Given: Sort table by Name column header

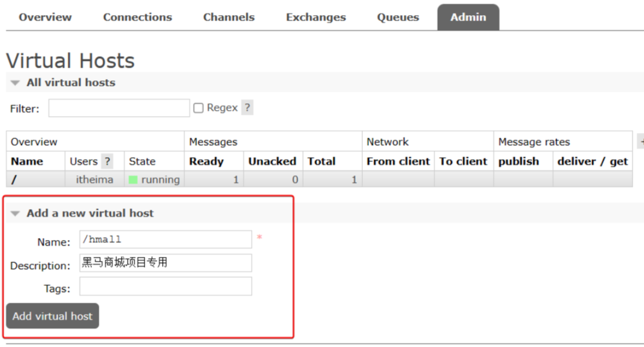Looking at the screenshot, I should tap(27, 161).
